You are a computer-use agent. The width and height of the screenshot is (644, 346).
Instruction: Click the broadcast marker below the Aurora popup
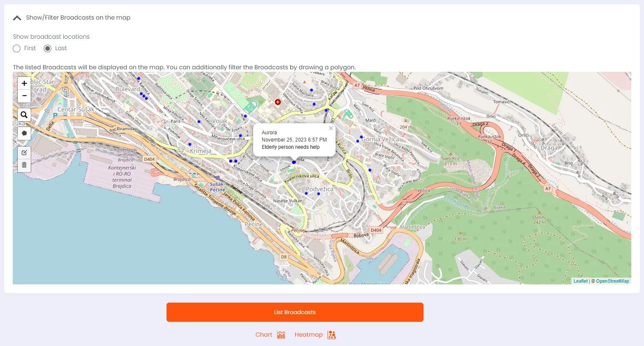coord(294,162)
